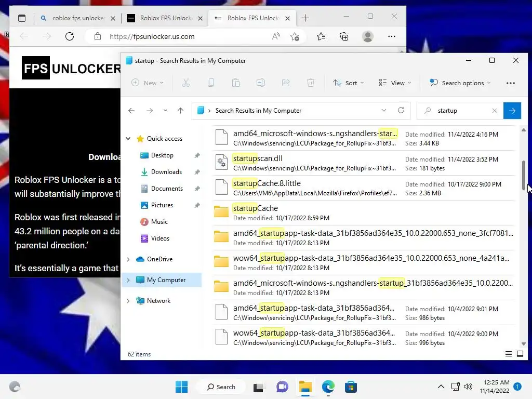
Task: Expand the My Computer node
Action: pyautogui.click(x=128, y=280)
